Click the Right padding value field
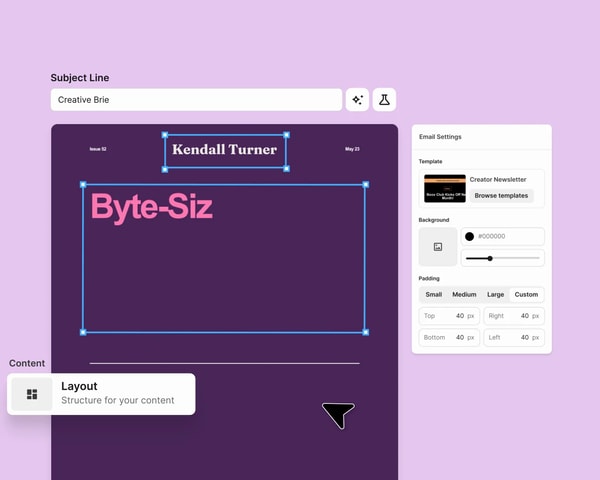 click(514, 316)
